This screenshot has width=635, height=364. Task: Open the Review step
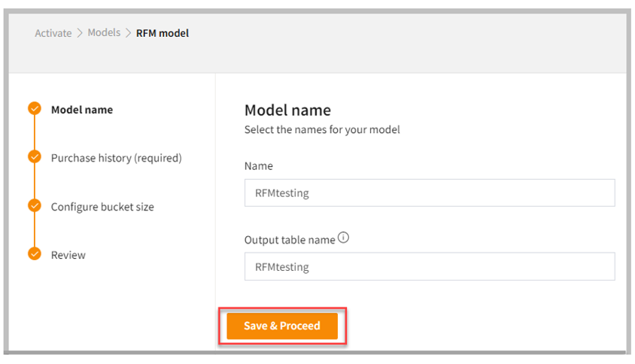[68, 255]
